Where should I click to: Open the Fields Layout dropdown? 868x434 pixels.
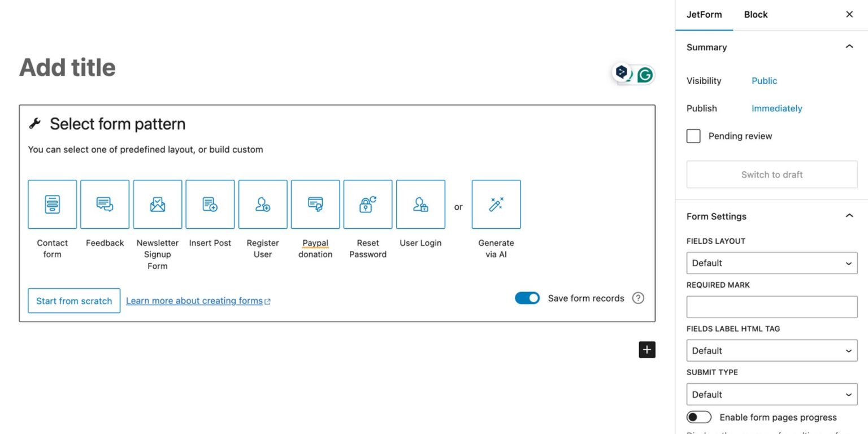pos(771,263)
